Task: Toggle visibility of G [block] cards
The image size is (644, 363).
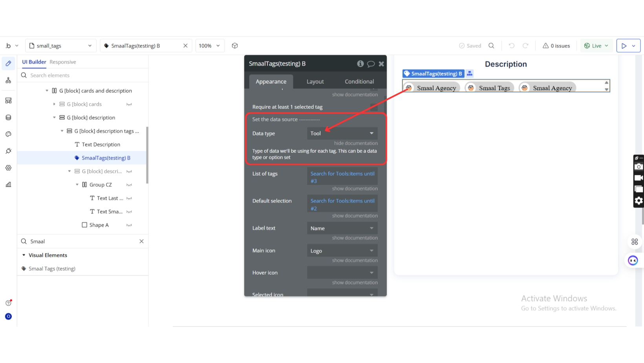Action: pyautogui.click(x=129, y=104)
